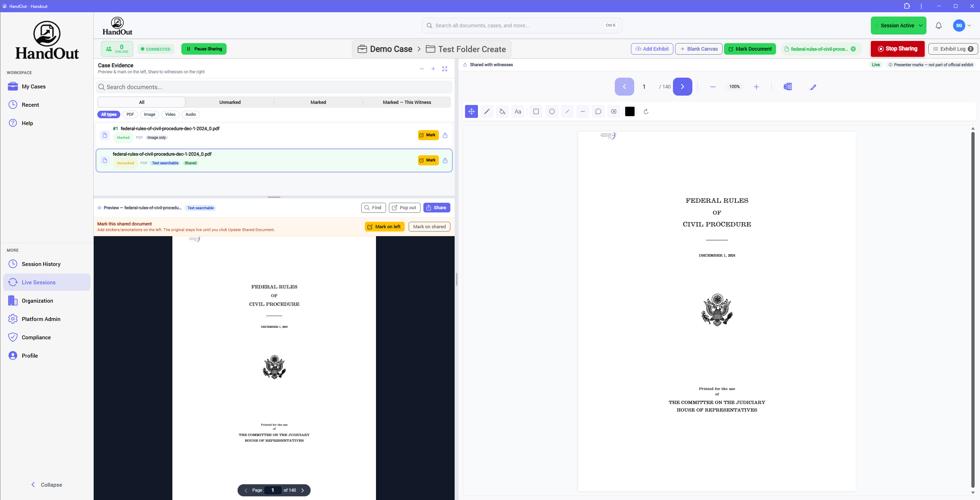This screenshot has height=500, width=980.
Task: Create a Blank Canvas
Action: click(698, 49)
